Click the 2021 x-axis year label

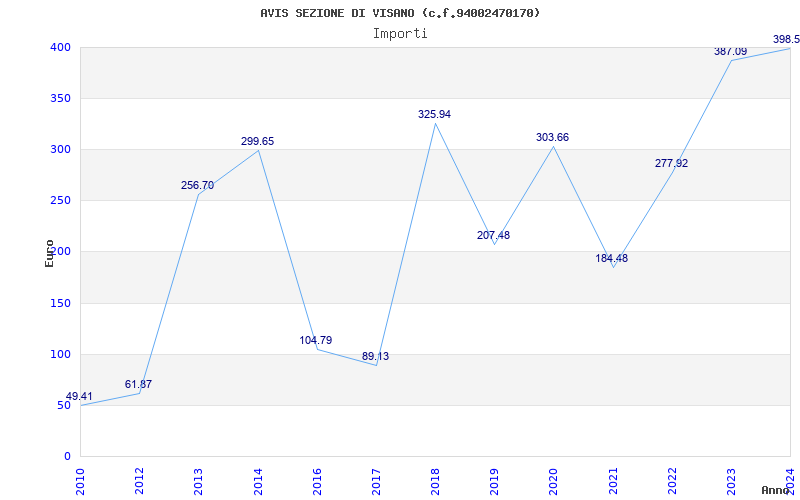(x=613, y=481)
